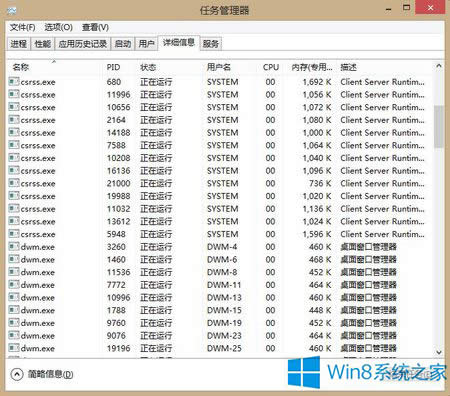Click the 正在运行 status for PID 9076
The width and height of the screenshot is (450, 396).
(156, 335)
